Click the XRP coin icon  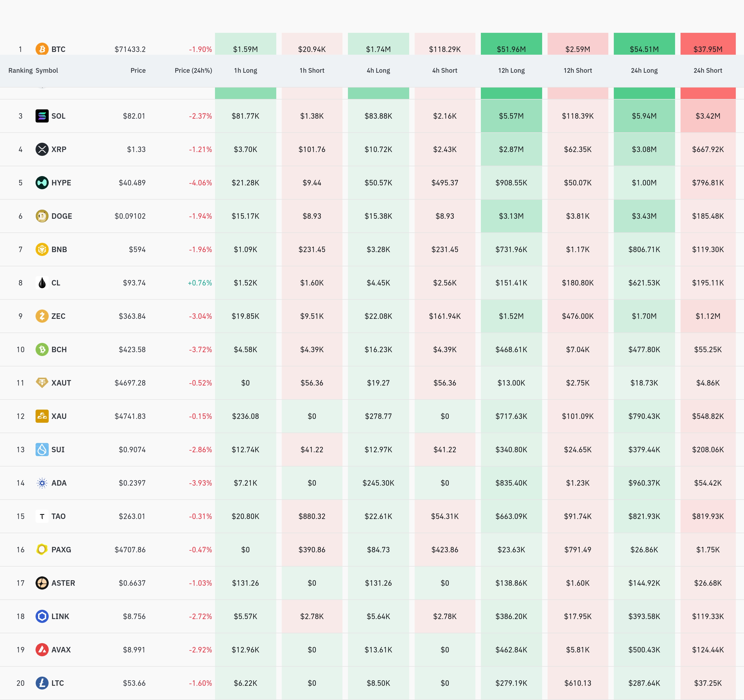coord(42,149)
